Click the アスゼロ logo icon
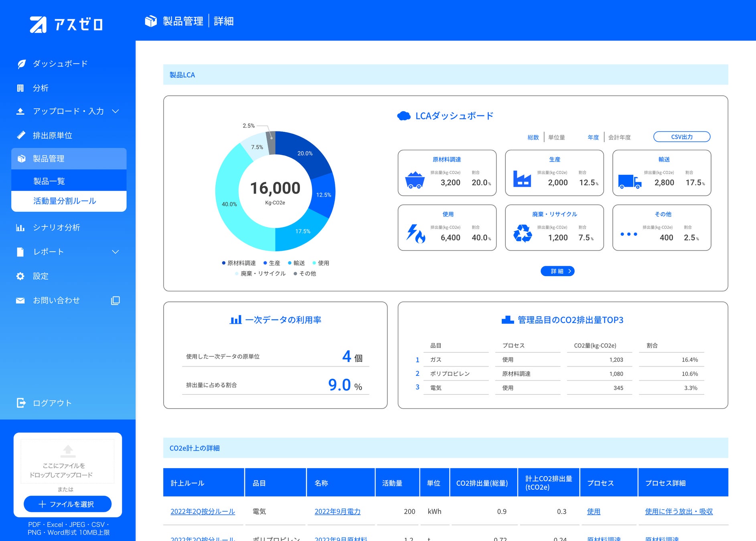The height and width of the screenshot is (541, 756). 38,24
